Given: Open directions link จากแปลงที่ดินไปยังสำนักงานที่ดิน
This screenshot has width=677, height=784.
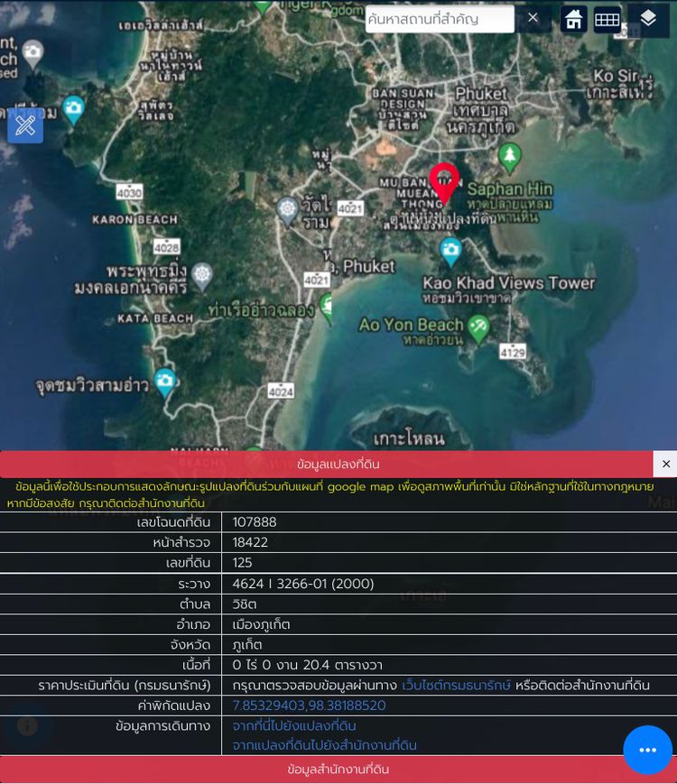Looking at the screenshot, I should pyautogui.click(x=324, y=745).
